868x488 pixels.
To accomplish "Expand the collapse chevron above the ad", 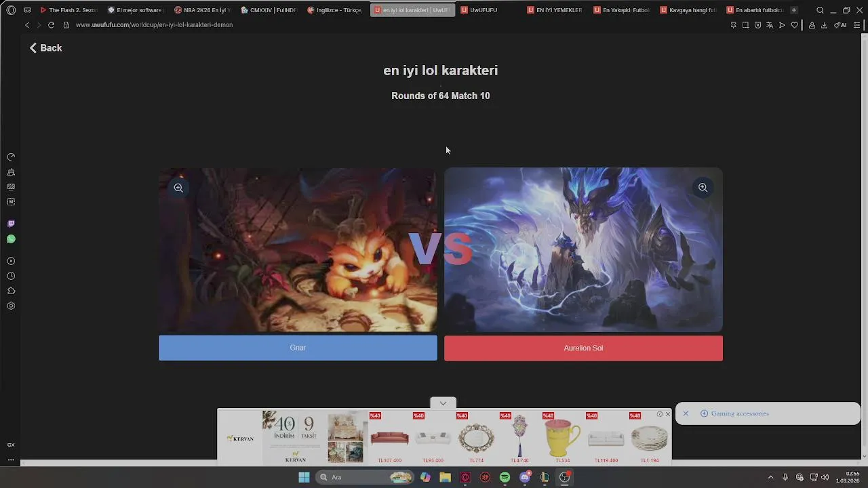I will tap(443, 403).
